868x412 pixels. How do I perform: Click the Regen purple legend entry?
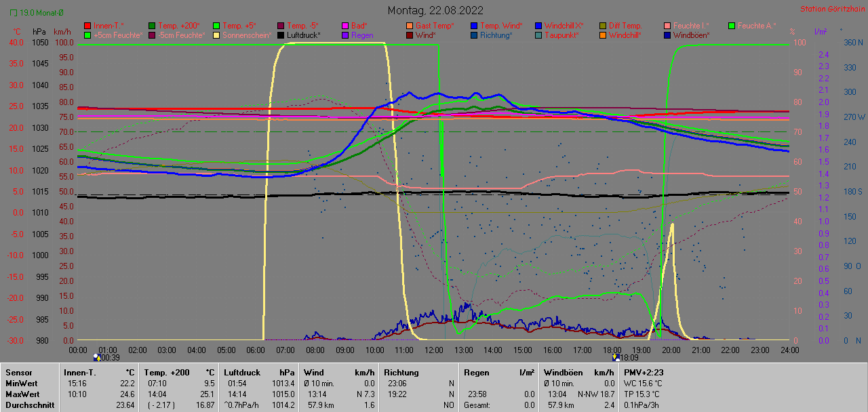pyautogui.click(x=357, y=35)
